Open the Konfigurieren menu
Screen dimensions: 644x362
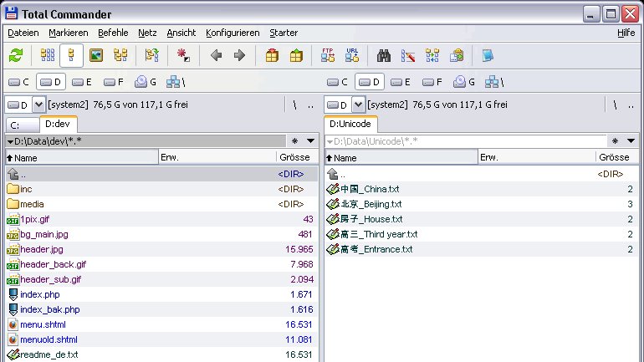coord(233,33)
